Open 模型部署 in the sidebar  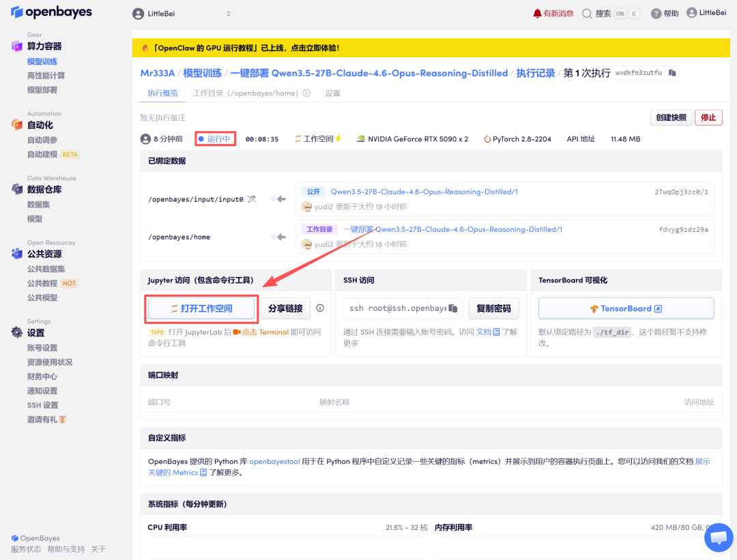click(x=42, y=90)
